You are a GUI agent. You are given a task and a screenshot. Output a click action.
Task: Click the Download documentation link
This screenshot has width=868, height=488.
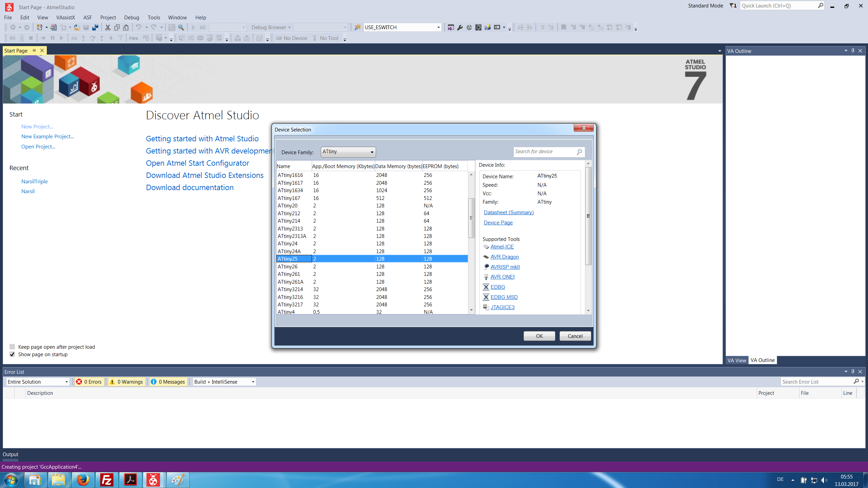pos(190,187)
